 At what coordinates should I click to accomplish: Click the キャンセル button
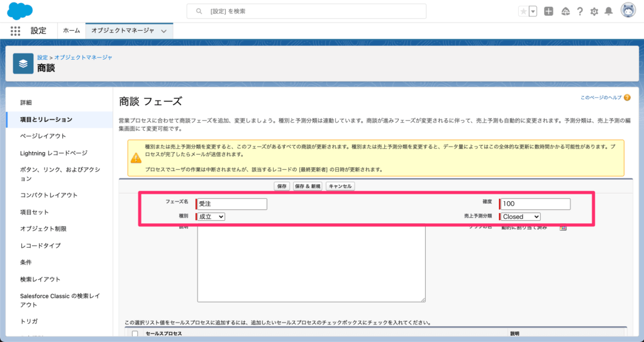tap(340, 186)
